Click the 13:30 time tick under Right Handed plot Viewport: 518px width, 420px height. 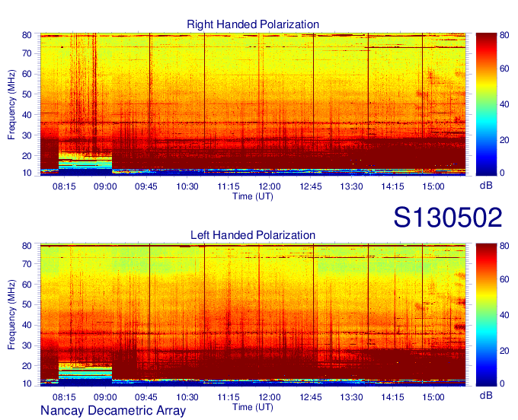(351, 186)
